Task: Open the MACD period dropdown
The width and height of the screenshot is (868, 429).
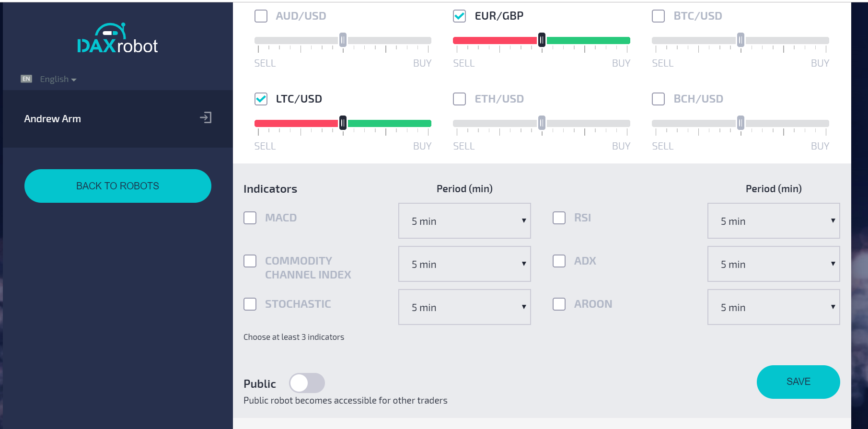Action: pyautogui.click(x=464, y=221)
